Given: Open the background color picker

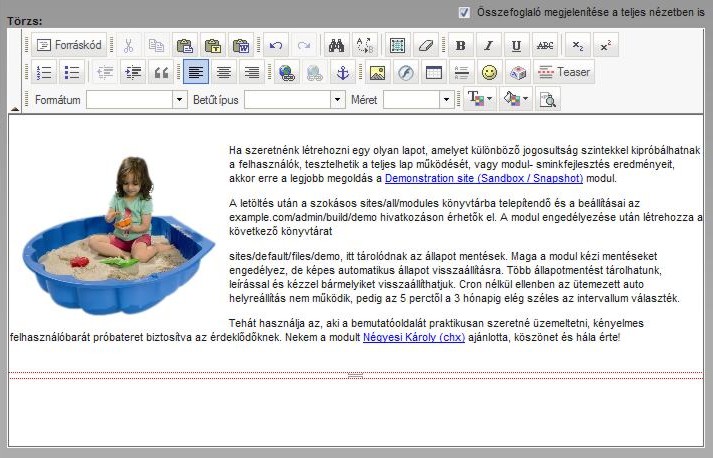Looking at the screenshot, I should [x=516, y=99].
